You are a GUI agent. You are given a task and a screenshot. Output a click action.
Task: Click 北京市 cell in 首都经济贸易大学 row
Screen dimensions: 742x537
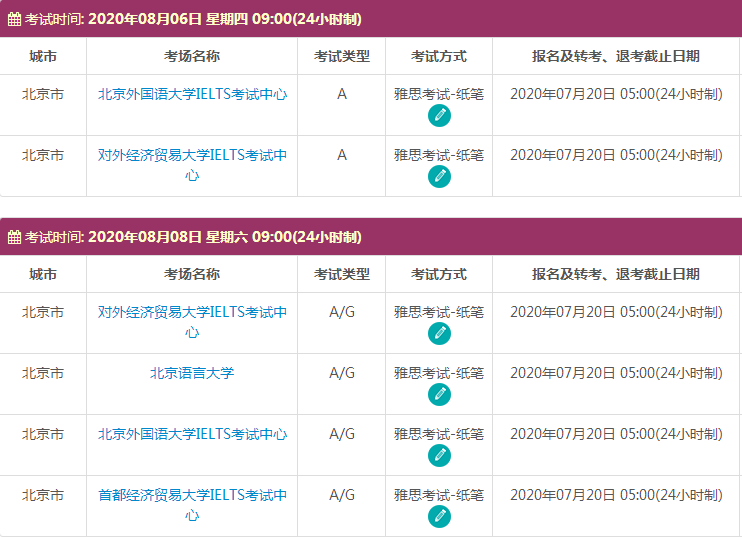(43, 495)
